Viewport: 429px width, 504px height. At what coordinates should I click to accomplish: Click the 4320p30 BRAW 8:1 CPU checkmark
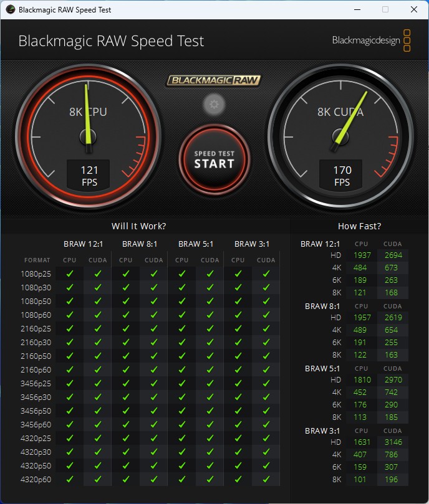tap(125, 452)
